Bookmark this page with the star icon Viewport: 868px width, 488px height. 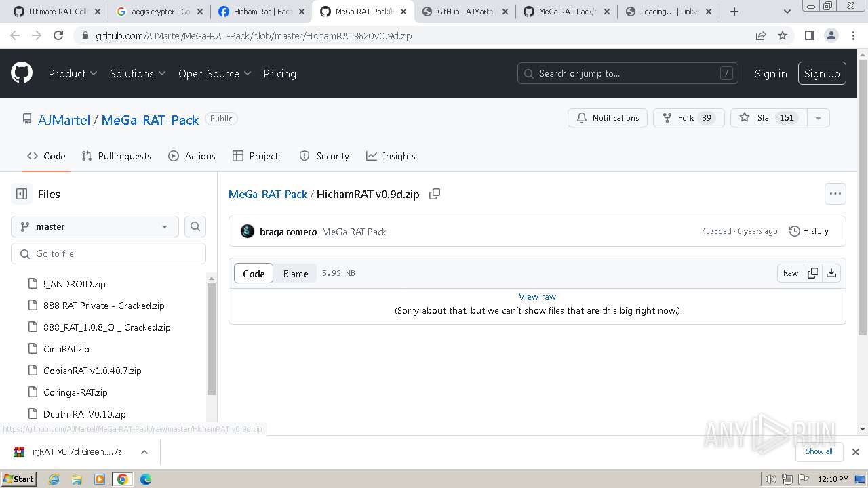783,35
